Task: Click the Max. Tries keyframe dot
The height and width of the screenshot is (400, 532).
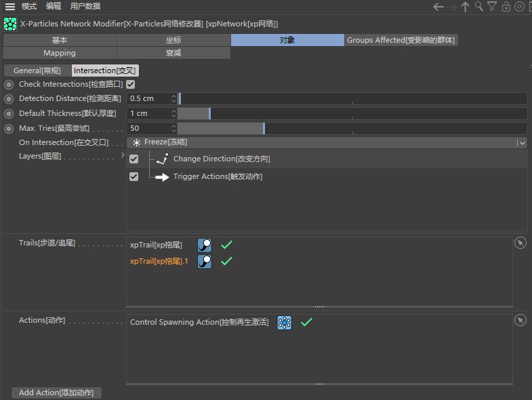Action: 9,129
